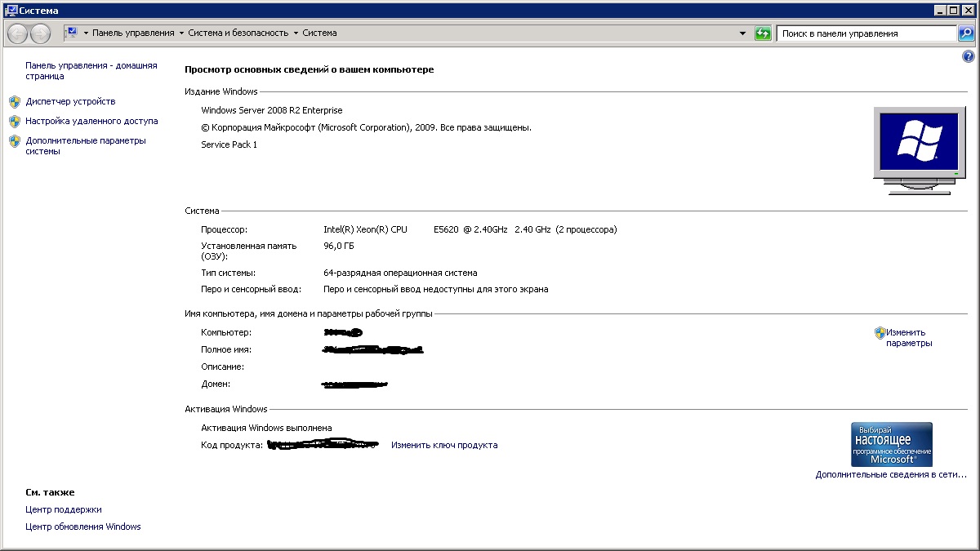Click the shield icon next to Изменить параметры
Image resolution: width=980 pixels, height=551 pixels.
coord(880,333)
